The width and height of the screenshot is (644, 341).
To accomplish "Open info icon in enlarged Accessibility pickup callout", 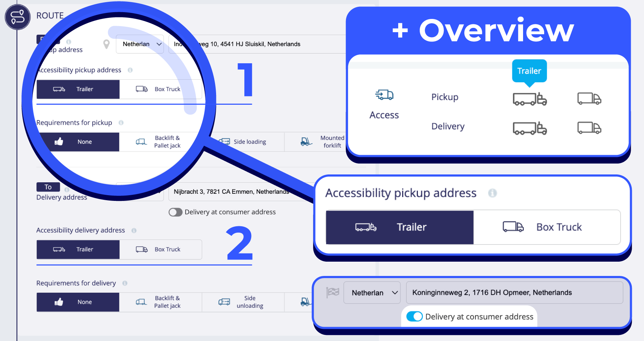I will pos(493,193).
